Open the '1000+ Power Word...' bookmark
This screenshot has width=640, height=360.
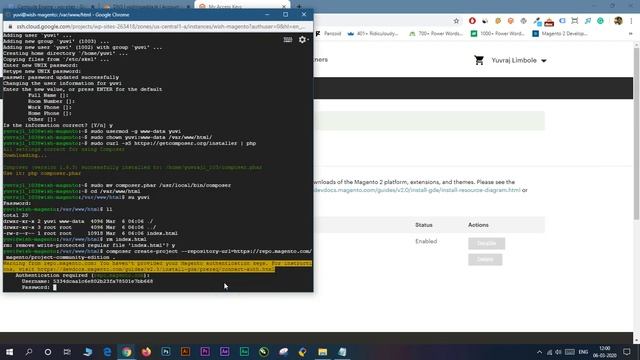[x=498, y=34]
